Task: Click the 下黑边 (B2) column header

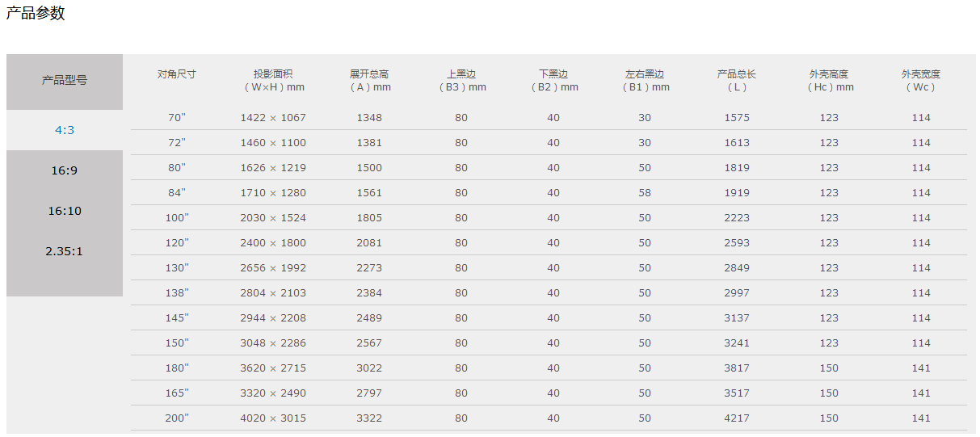Action: pyautogui.click(x=553, y=80)
